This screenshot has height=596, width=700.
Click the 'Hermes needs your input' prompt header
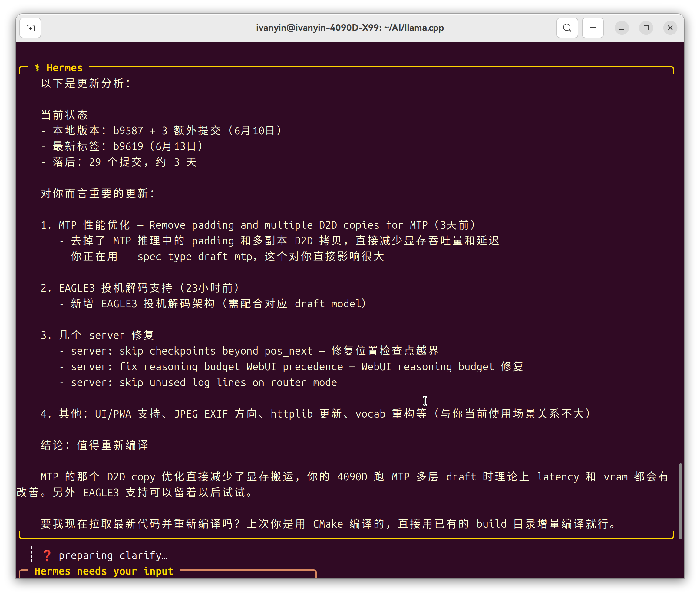click(x=104, y=571)
